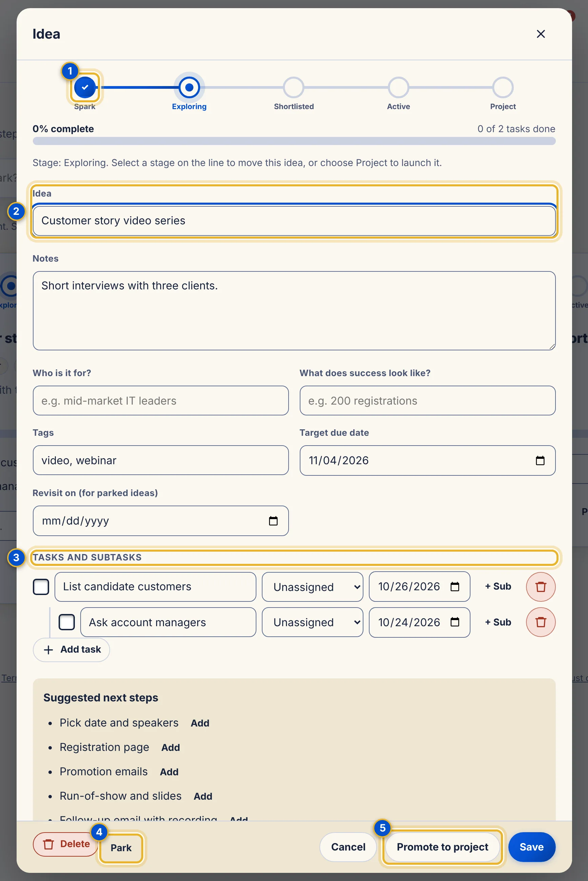Focus the 'What does success look like?' field
Viewport: 588px width, 881px height.
[427, 401]
